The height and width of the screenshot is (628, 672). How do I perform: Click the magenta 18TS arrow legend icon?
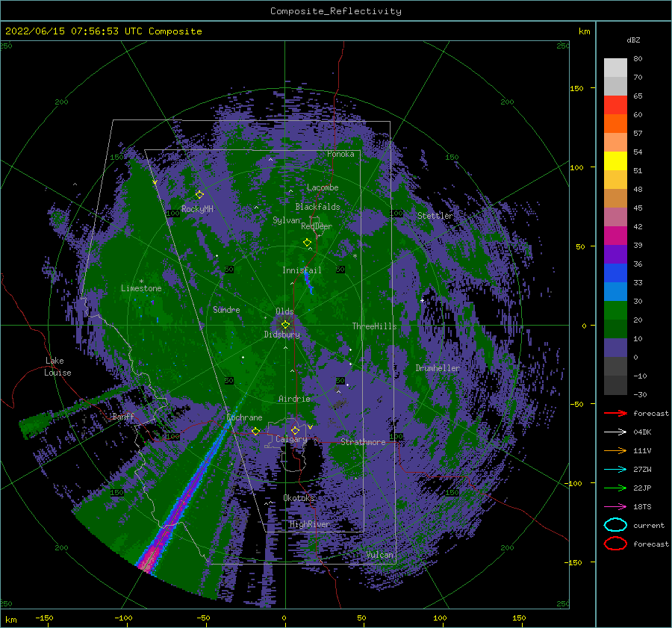click(615, 507)
